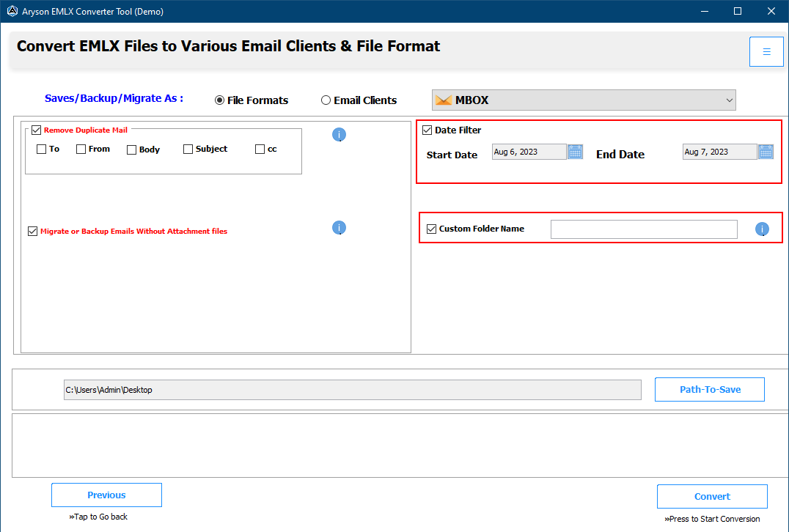Maximize the Aryson EMLX Converter window
This screenshot has width=789, height=532.
tap(738, 11)
